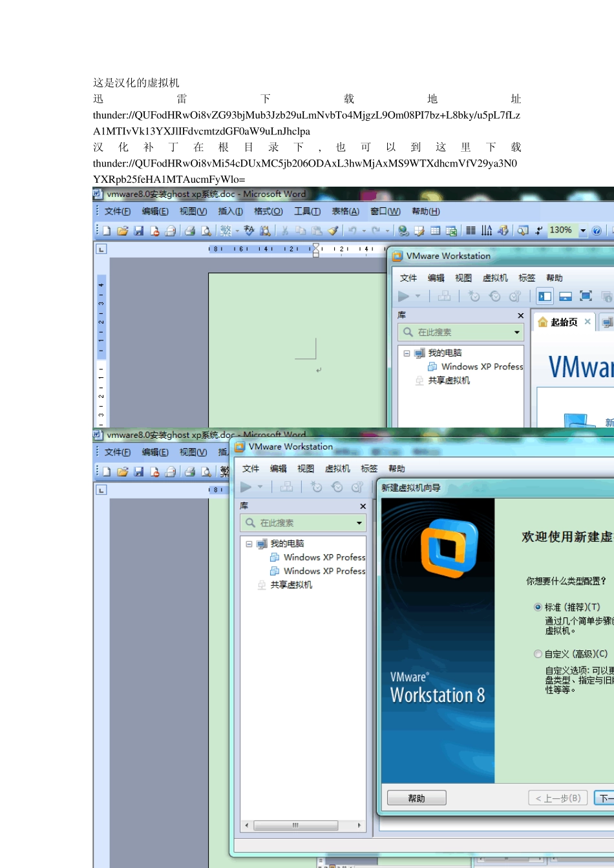Viewport: 614px width, 868px height.
Task: Switch to the 起始页 tab in VMware
Action: (x=564, y=322)
